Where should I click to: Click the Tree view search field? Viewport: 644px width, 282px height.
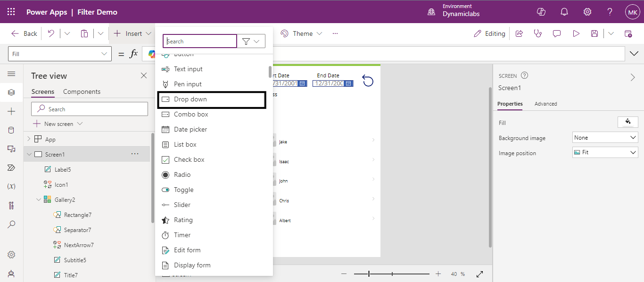coord(90,109)
